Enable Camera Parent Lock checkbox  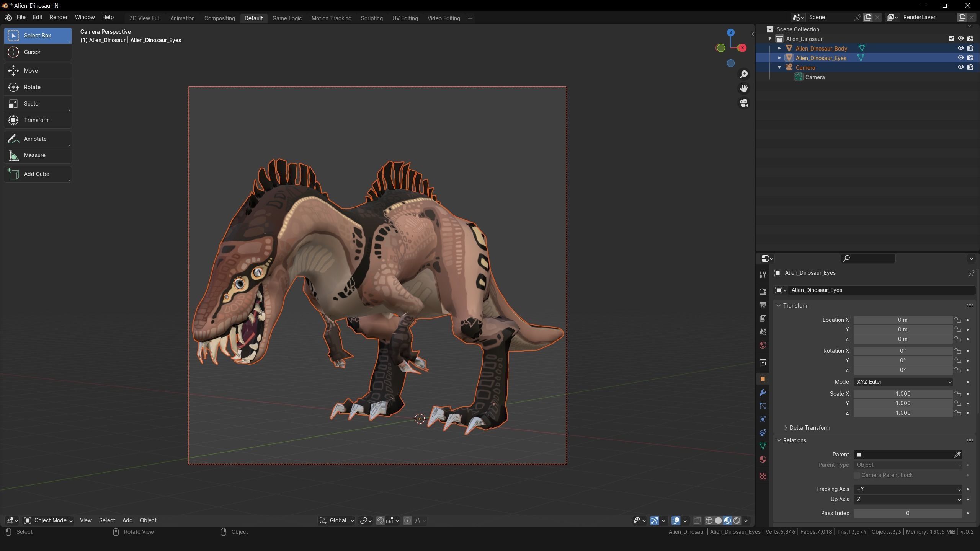pyautogui.click(x=857, y=475)
